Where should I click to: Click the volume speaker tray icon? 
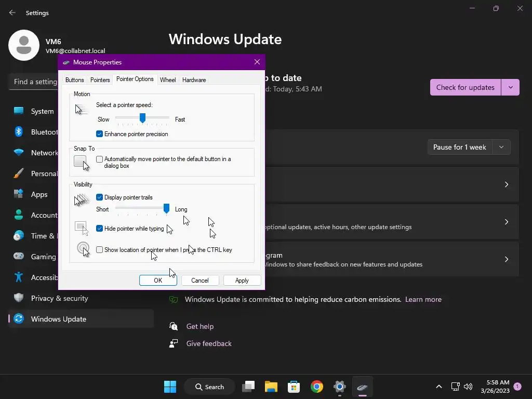pyautogui.click(x=468, y=387)
